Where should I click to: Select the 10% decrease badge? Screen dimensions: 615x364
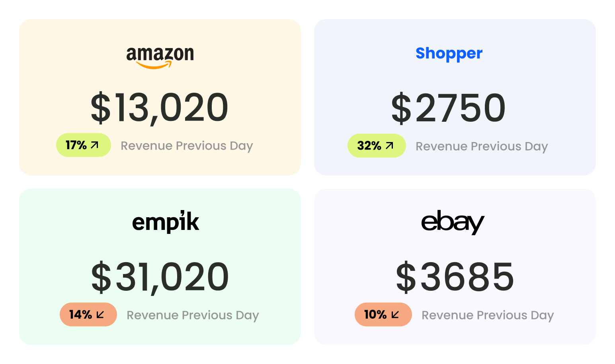[x=383, y=315]
